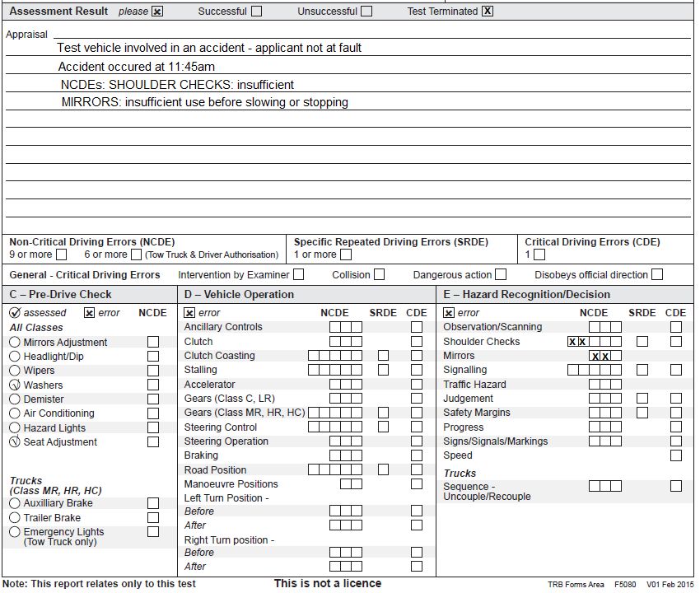Viewport: 700px width, 593px height.
Task: Check the '6 or more' Tow Truck box
Action: 137,254
